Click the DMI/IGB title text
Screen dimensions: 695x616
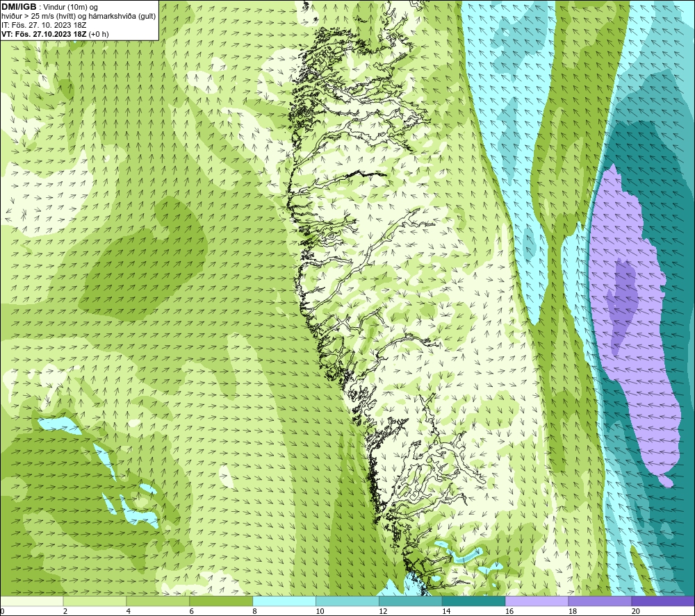pyautogui.click(x=19, y=7)
